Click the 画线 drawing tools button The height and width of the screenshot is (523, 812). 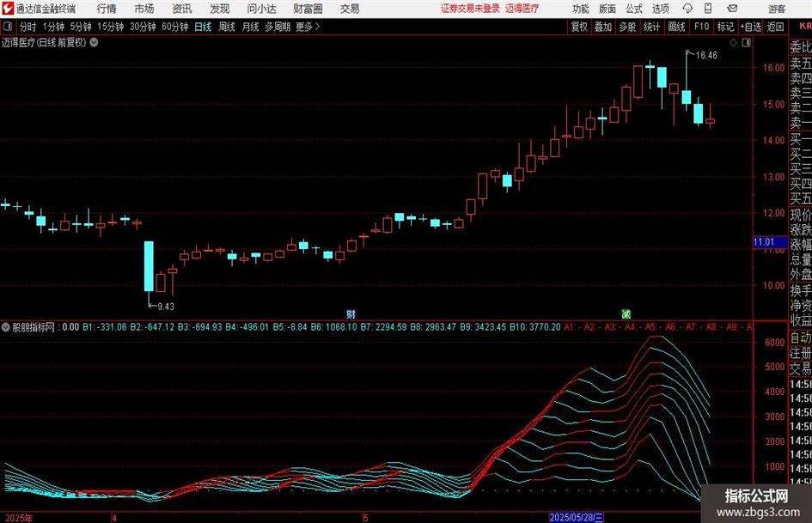point(676,27)
